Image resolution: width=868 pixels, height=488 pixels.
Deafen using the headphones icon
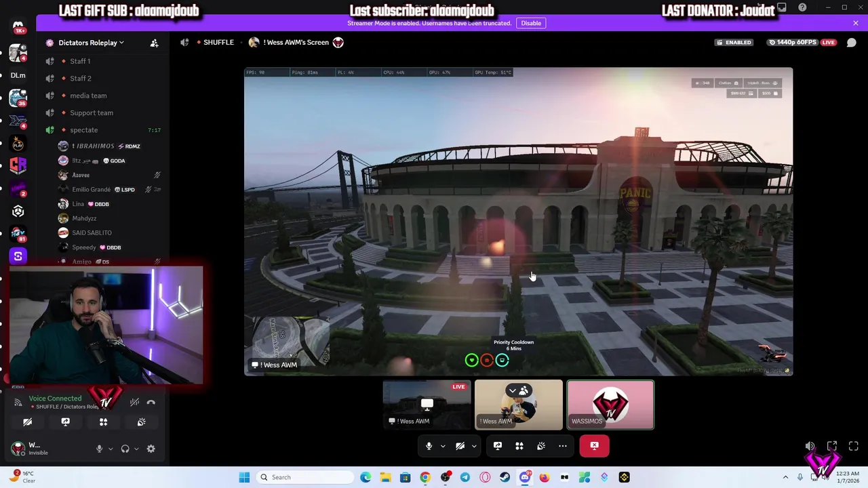tap(125, 449)
